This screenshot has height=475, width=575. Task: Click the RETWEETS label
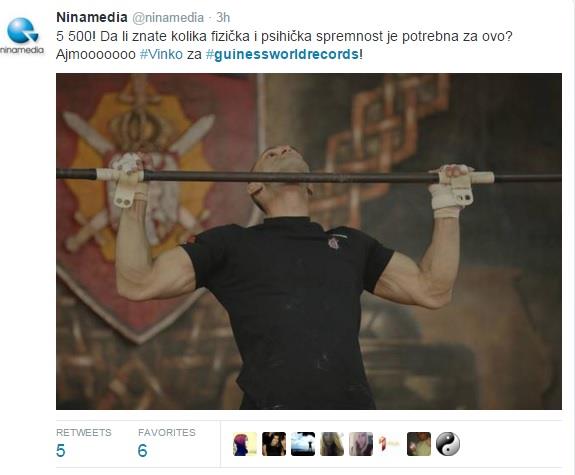coord(84,432)
